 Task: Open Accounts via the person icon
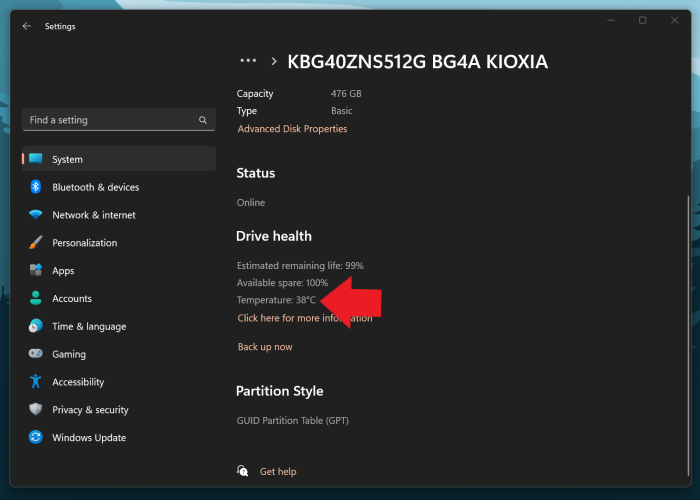pos(36,298)
